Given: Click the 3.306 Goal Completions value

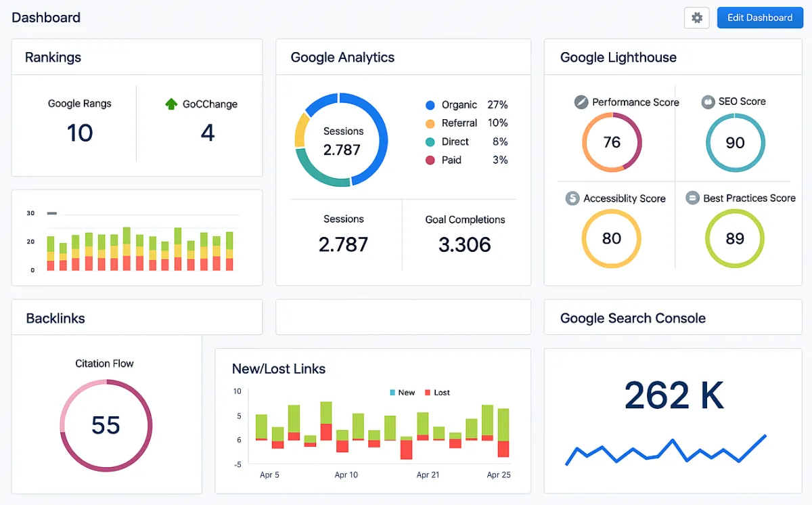Looking at the screenshot, I should tap(465, 244).
